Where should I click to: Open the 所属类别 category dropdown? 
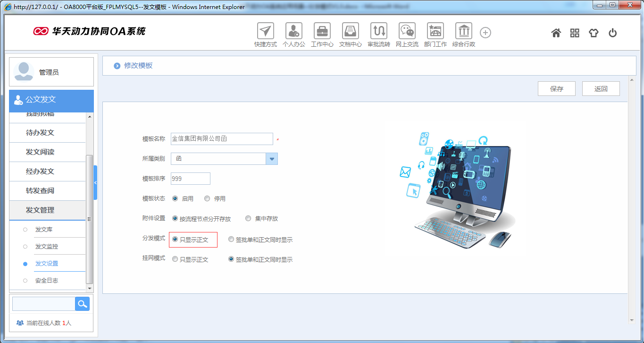point(272,159)
